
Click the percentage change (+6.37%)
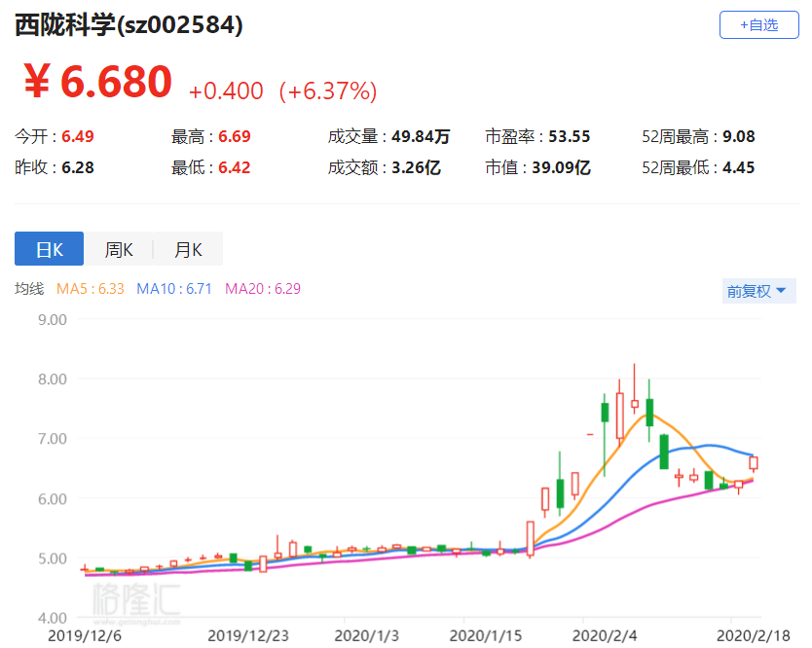coord(328,91)
